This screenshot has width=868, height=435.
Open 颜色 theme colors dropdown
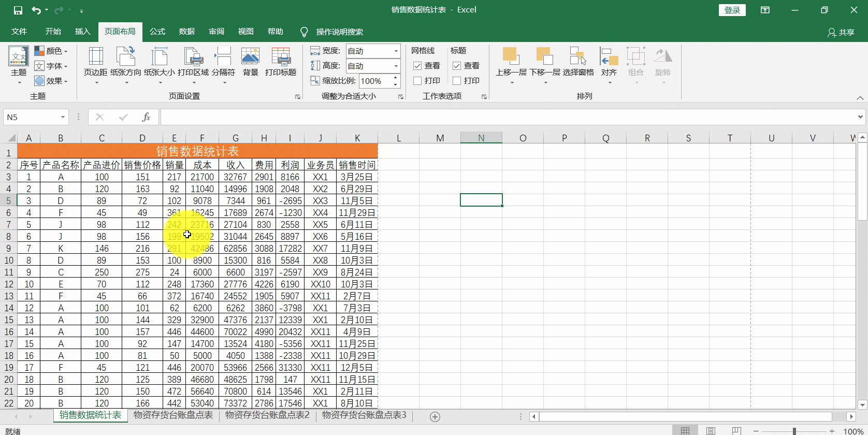tap(51, 51)
